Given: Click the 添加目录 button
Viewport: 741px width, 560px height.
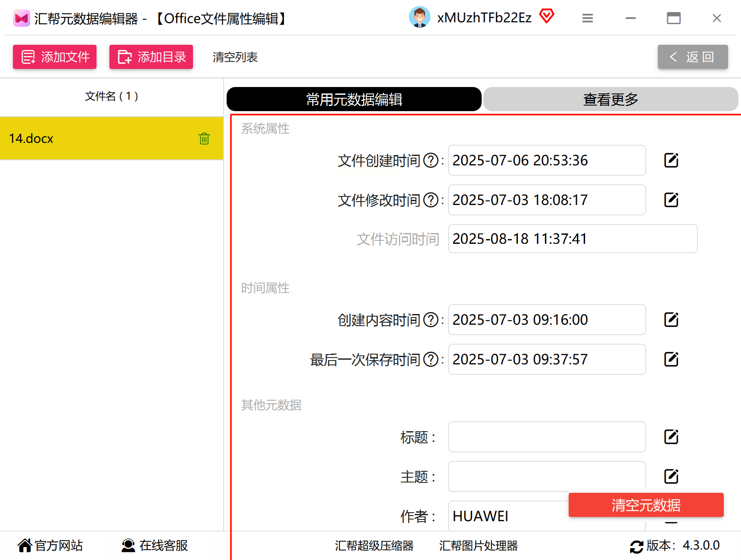Looking at the screenshot, I should point(151,57).
